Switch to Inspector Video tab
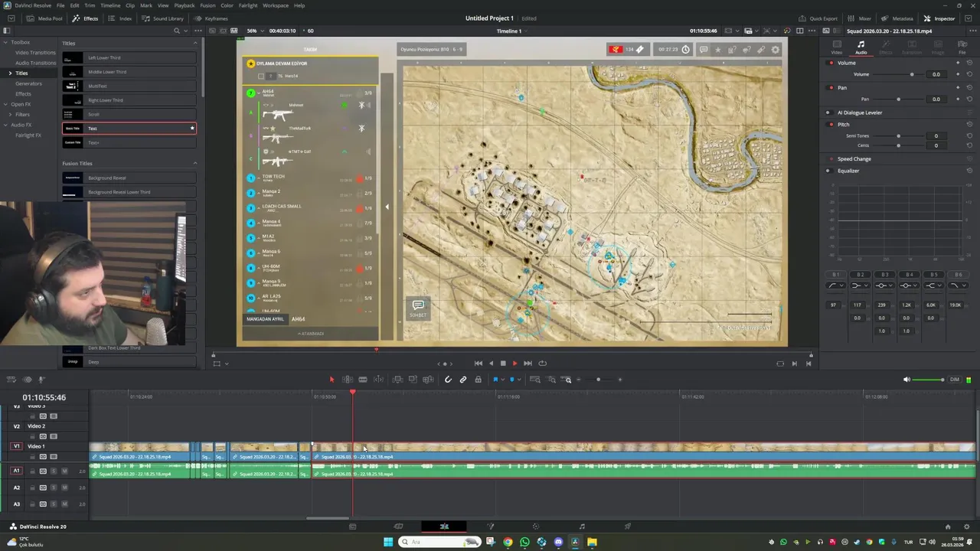The width and height of the screenshot is (980, 551). click(837, 47)
